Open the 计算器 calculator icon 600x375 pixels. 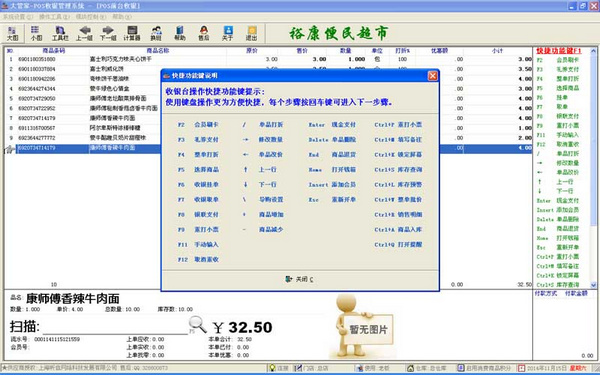point(132,33)
